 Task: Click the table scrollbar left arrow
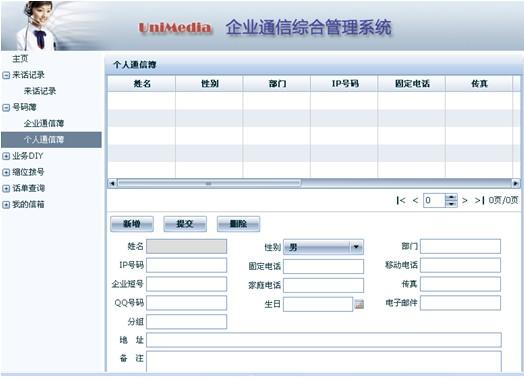click(x=112, y=183)
